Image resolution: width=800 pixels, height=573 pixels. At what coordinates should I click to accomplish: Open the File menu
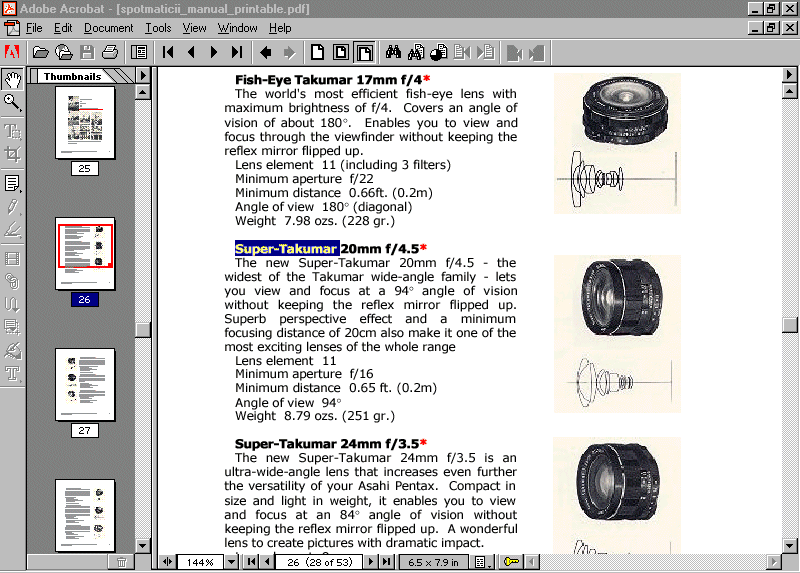pos(34,28)
